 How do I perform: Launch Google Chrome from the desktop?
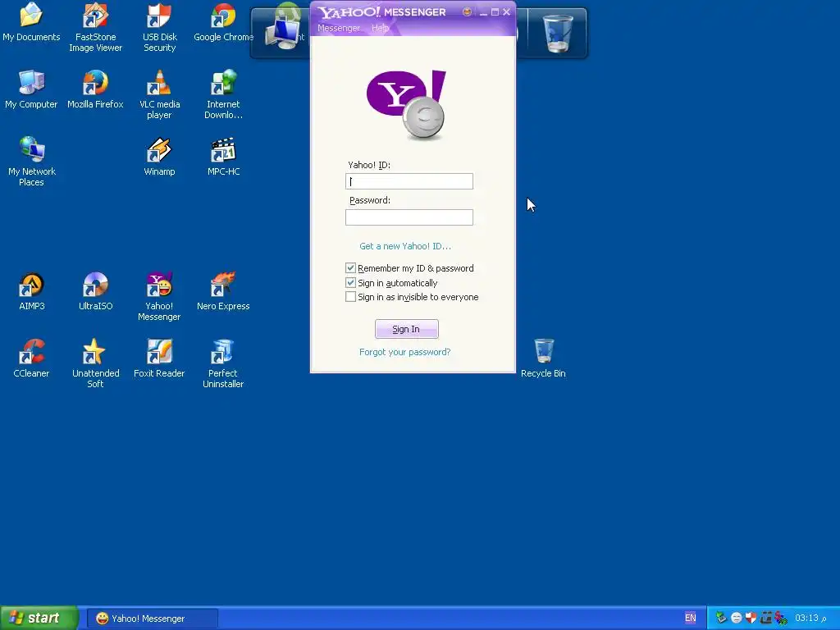pos(223,22)
